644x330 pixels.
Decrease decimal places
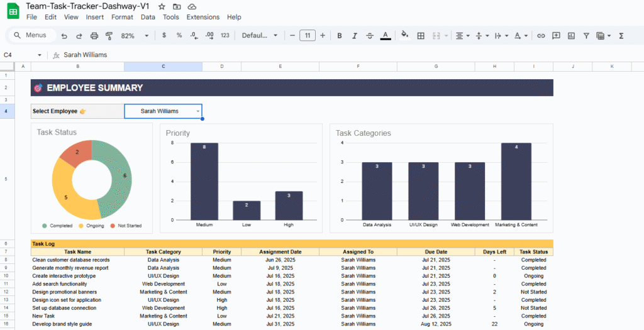(x=194, y=35)
